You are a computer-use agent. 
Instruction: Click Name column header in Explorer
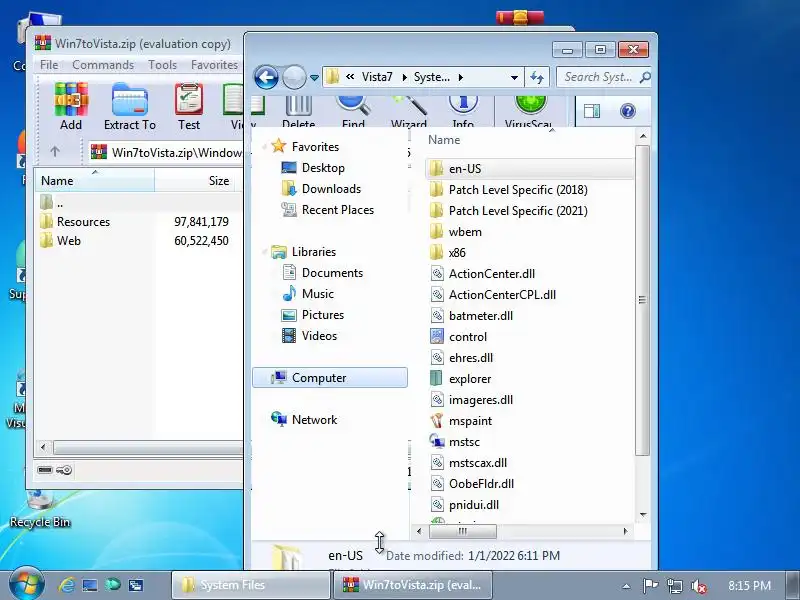[x=444, y=140]
